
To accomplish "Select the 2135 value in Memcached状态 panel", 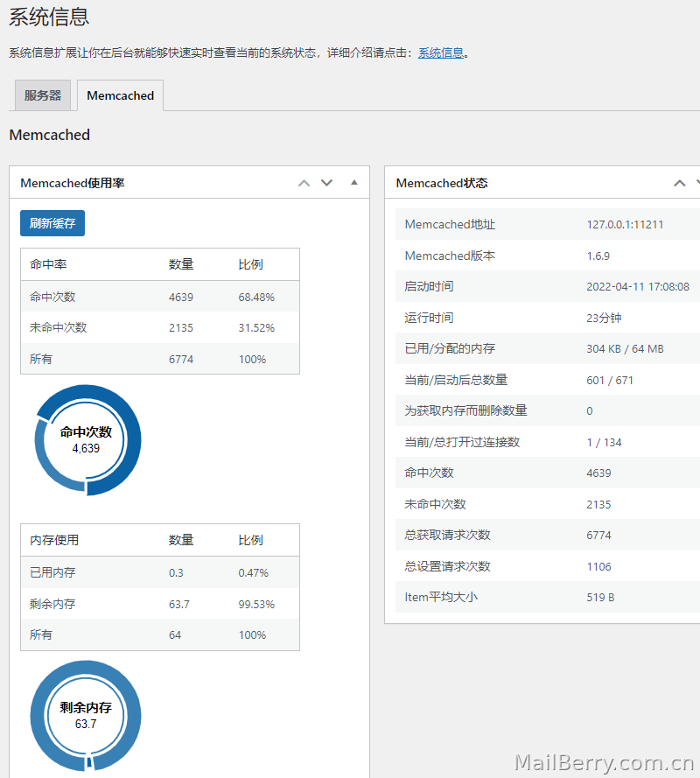I will tap(598, 505).
